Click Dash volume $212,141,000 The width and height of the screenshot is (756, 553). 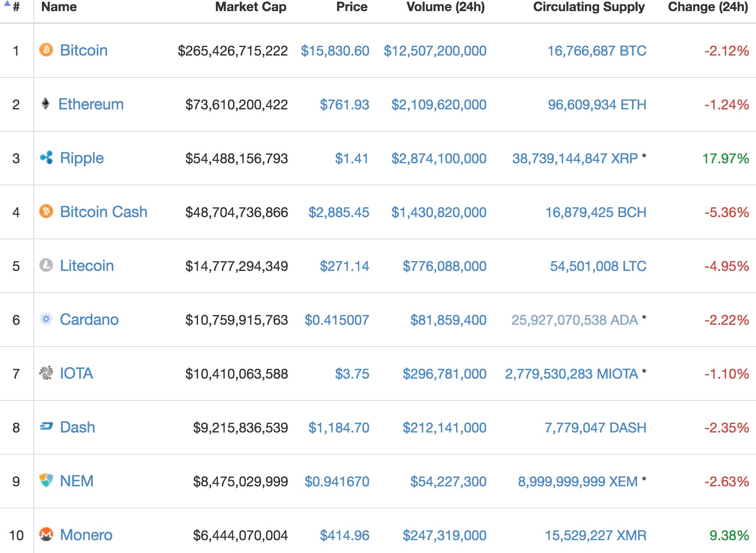(445, 428)
